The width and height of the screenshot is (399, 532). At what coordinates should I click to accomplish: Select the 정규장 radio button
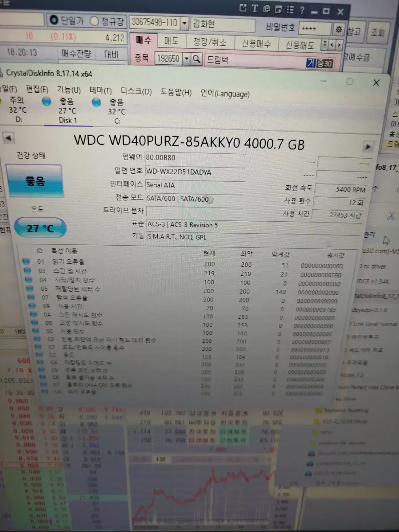[94, 21]
